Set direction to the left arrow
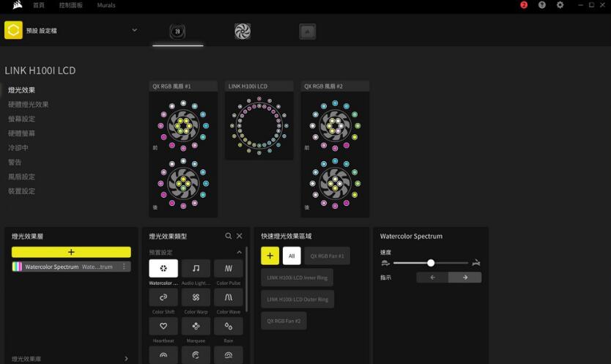The image size is (611, 364). click(x=432, y=278)
